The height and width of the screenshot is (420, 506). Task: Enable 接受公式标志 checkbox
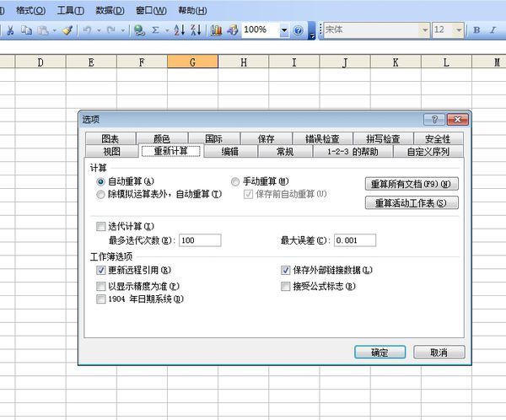click(x=286, y=286)
